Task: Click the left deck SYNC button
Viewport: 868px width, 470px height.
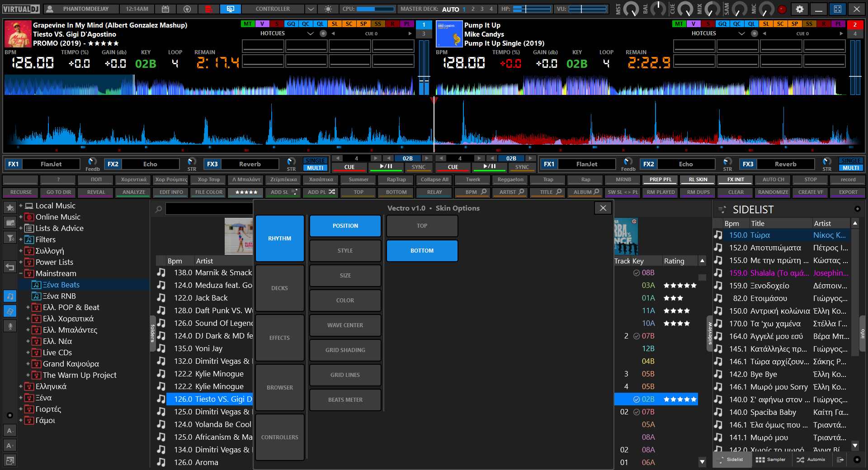Action: coord(419,167)
